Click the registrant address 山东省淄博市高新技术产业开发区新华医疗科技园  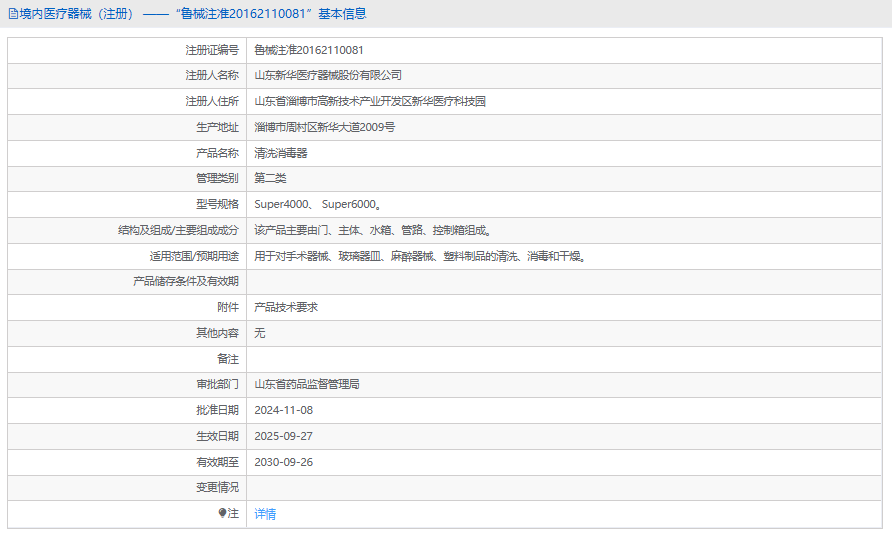tap(370, 101)
